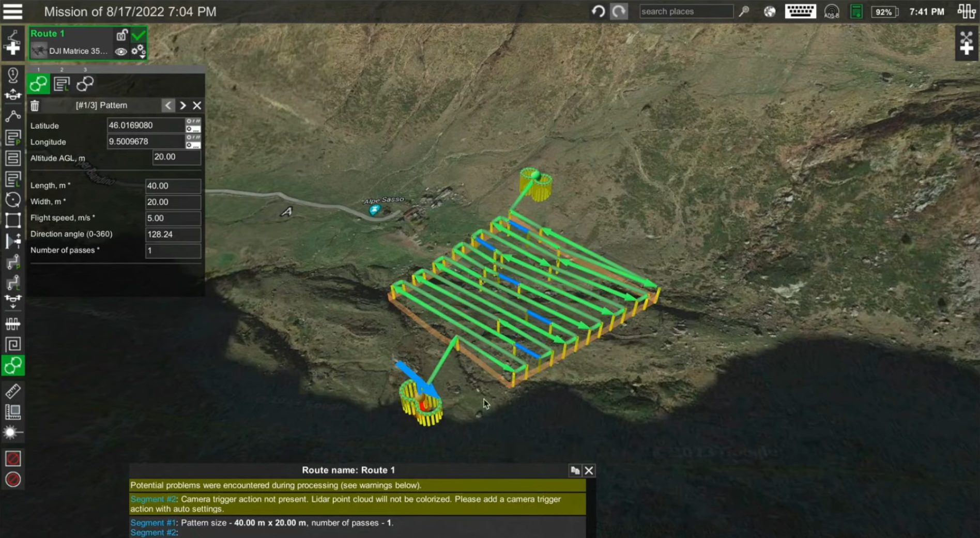
Task: Undo the last mission edit
Action: click(x=599, y=11)
